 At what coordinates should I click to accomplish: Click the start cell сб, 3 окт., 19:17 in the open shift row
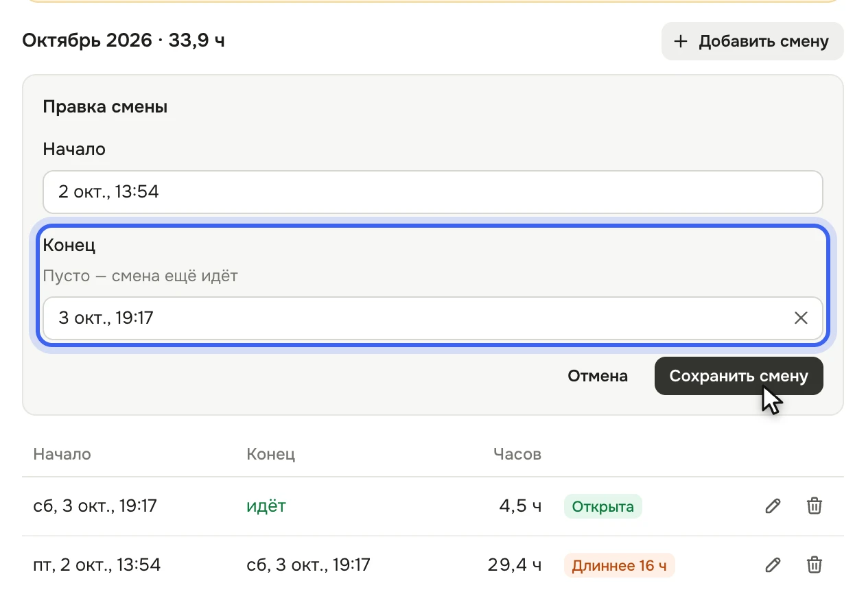pos(95,506)
